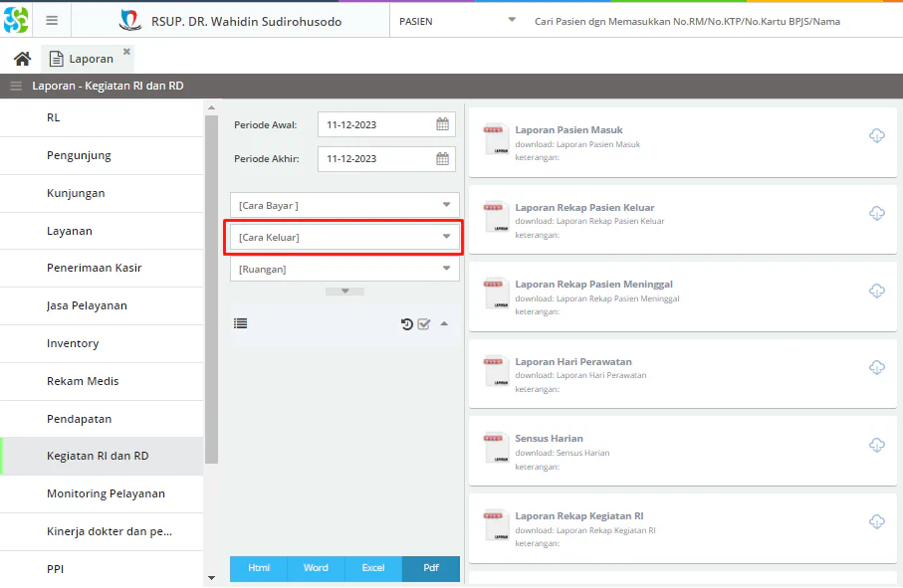Open the Layanan report category

(102, 231)
